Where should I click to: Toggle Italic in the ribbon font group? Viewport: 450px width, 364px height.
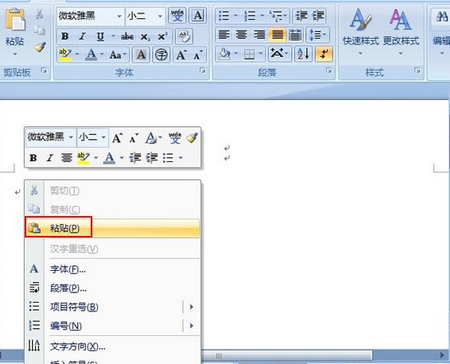[82, 36]
